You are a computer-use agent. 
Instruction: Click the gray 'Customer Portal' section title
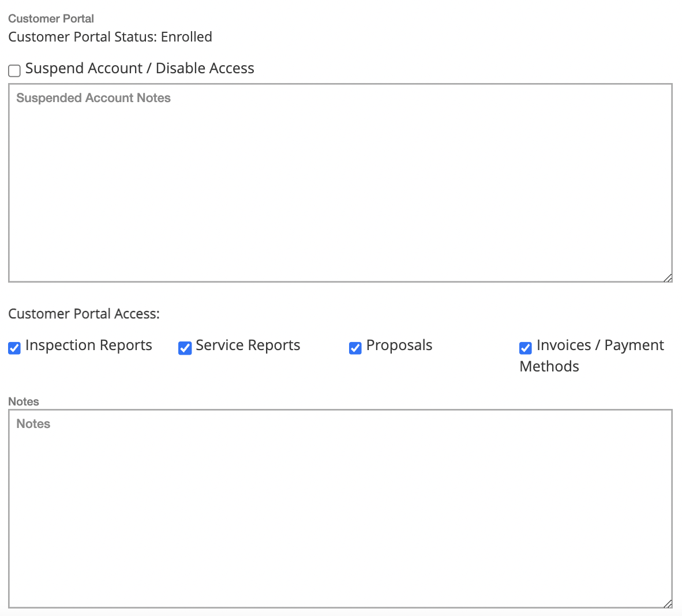click(51, 18)
